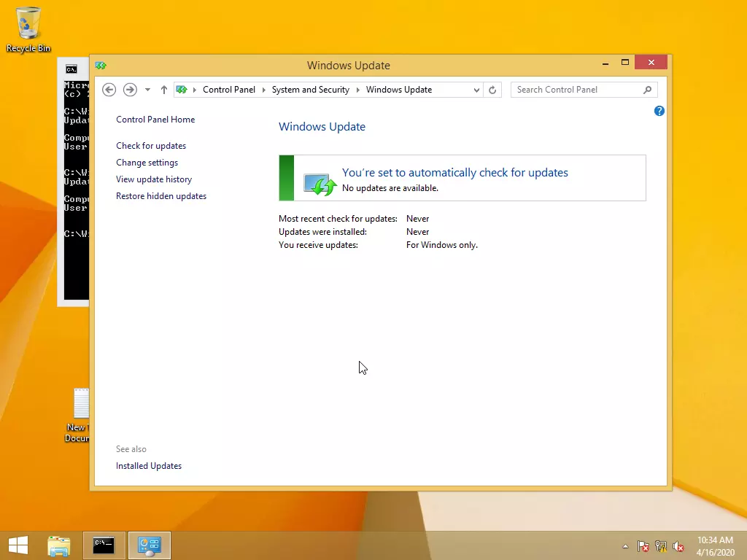Open File Explorer from the taskbar
The image size is (747, 560).
coord(59,545)
